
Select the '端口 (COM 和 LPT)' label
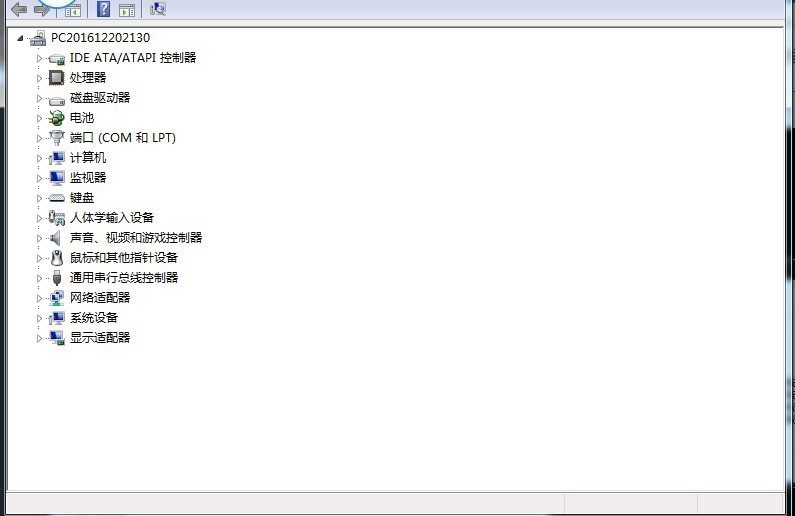pyautogui.click(x=123, y=138)
